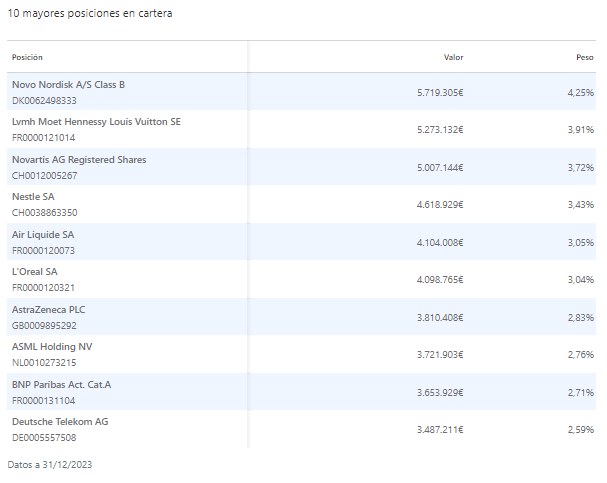607x483 pixels.
Task: Open Novartis AG Registered Shares row
Action: tap(78, 160)
